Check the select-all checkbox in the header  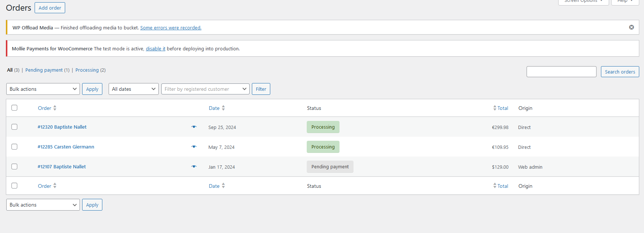coord(14,108)
